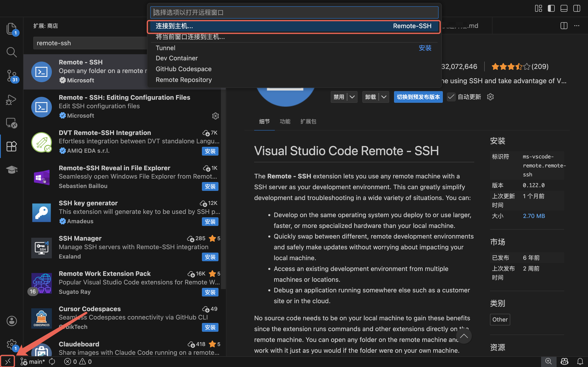Toggle the bottom panel layout button
Screen dimensions: 588x367
coord(564,9)
